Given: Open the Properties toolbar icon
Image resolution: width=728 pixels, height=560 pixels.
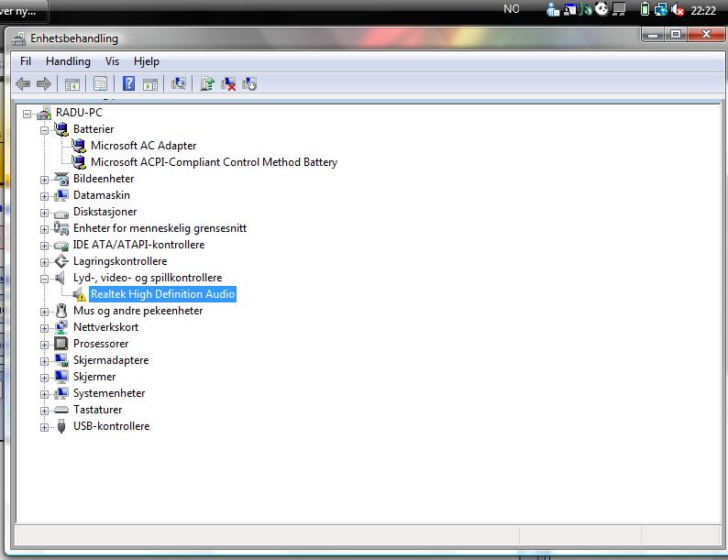Looking at the screenshot, I should [100, 84].
